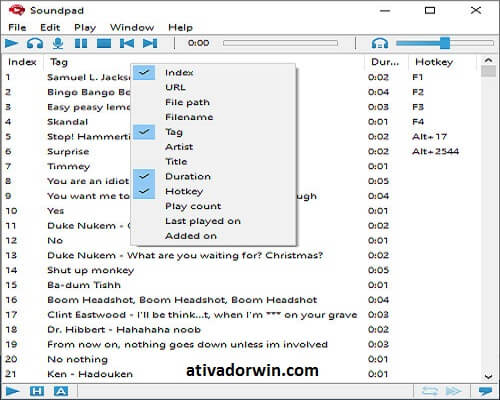
Task: Select the Shut up monkey row
Action: tap(241, 270)
